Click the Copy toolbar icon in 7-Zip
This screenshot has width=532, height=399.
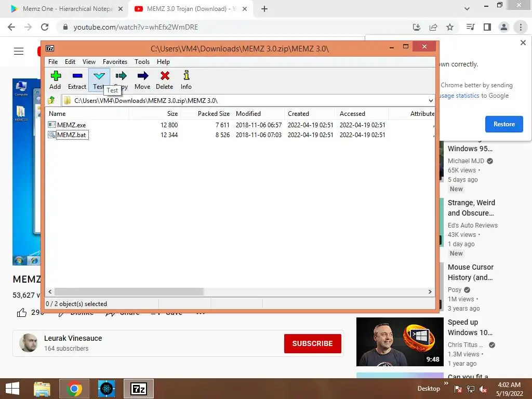(x=121, y=80)
